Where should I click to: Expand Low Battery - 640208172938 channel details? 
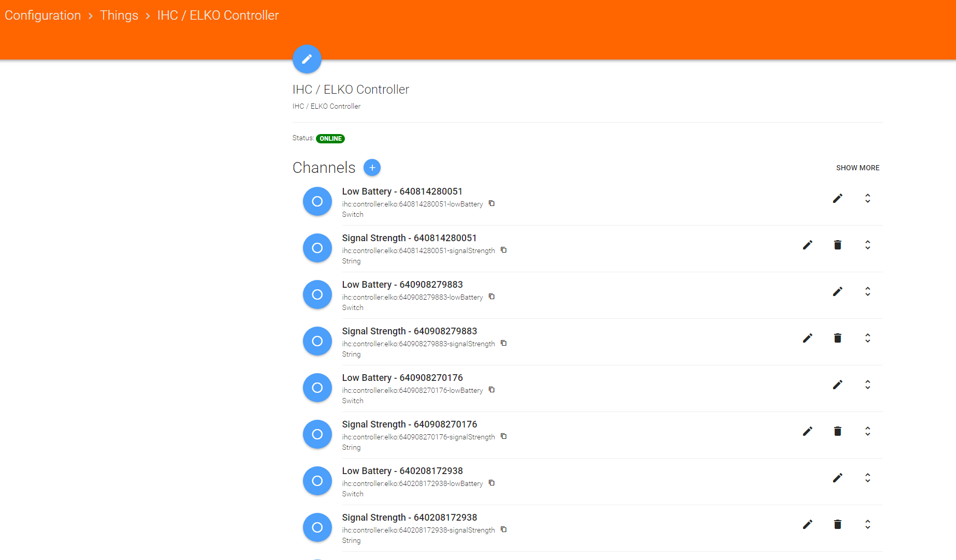tap(867, 478)
